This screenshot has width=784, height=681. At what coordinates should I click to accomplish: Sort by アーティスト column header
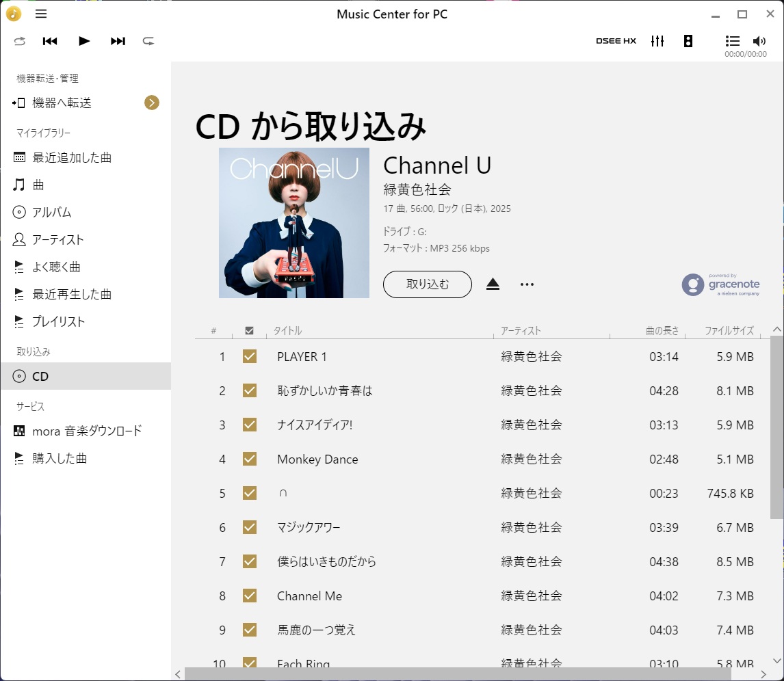coord(521,331)
